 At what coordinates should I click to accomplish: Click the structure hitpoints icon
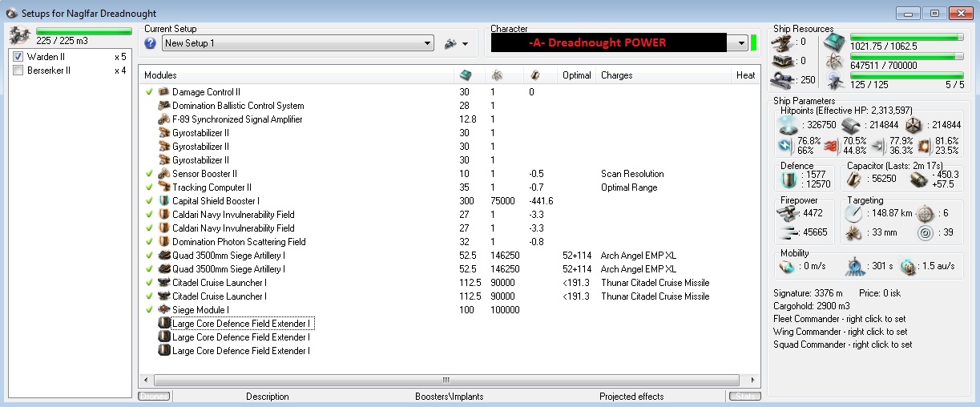coord(913,124)
